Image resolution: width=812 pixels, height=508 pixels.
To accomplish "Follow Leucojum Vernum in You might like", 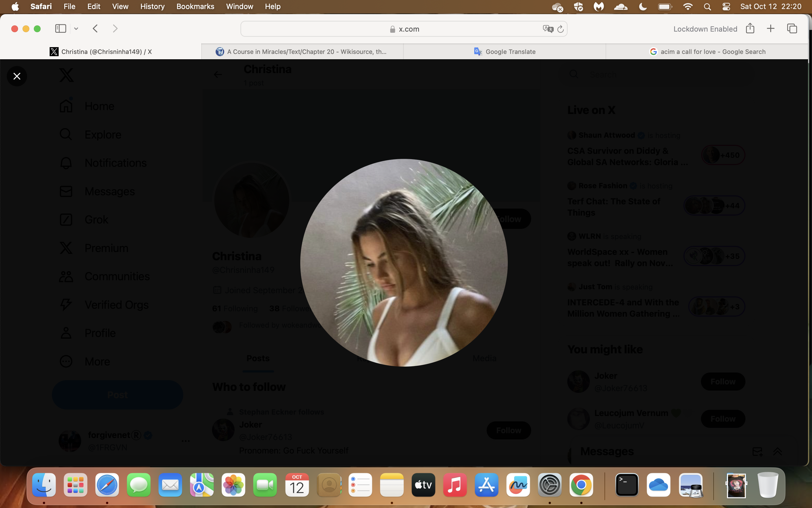I will coord(723,419).
